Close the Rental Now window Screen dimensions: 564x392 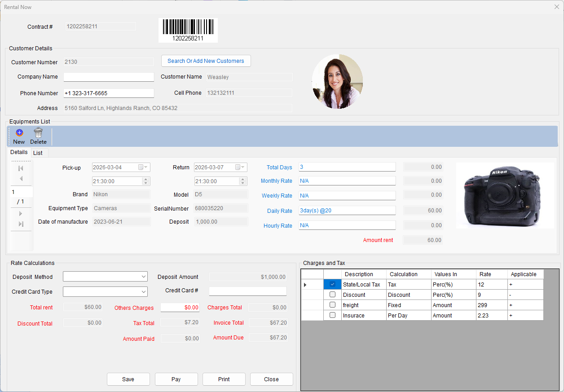coord(557,7)
